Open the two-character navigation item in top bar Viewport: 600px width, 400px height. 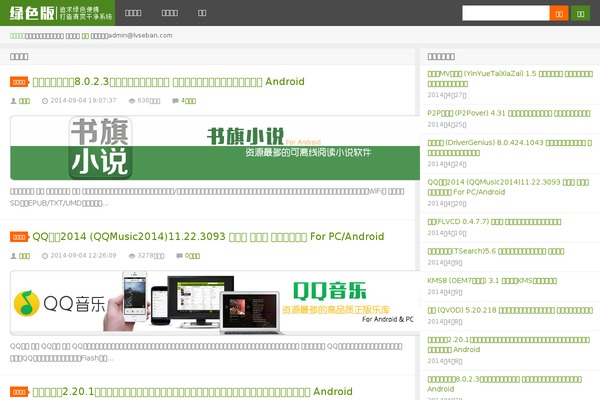(x=202, y=13)
